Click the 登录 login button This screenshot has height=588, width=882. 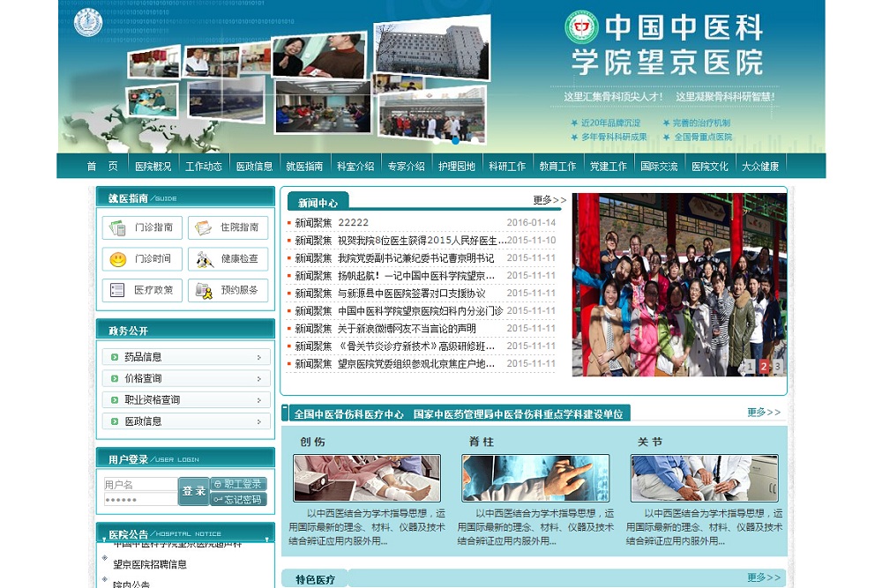[x=193, y=491]
